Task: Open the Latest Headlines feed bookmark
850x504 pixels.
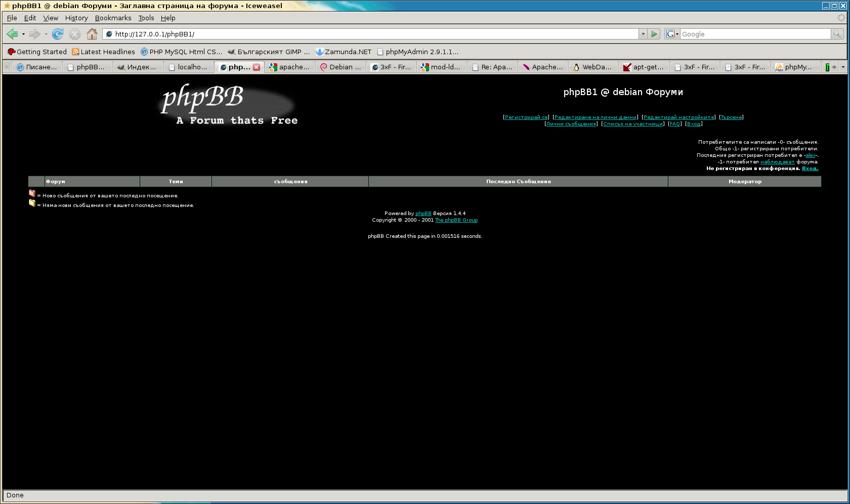Action: pyautogui.click(x=103, y=52)
